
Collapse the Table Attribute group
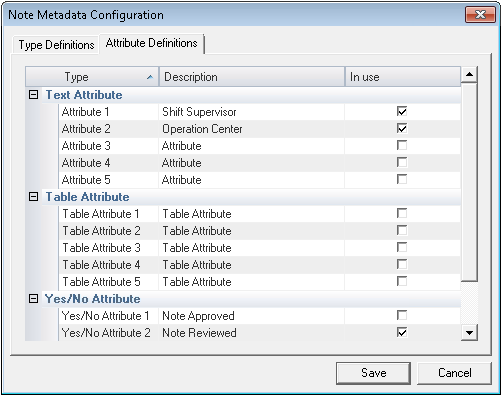pos(33,197)
